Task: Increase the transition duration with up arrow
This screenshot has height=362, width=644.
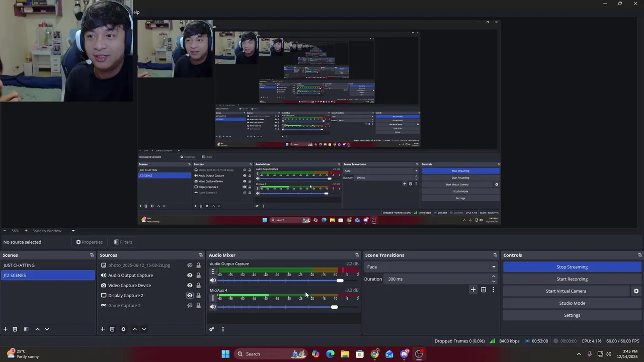Action: pyautogui.click(x=493, y=277)
